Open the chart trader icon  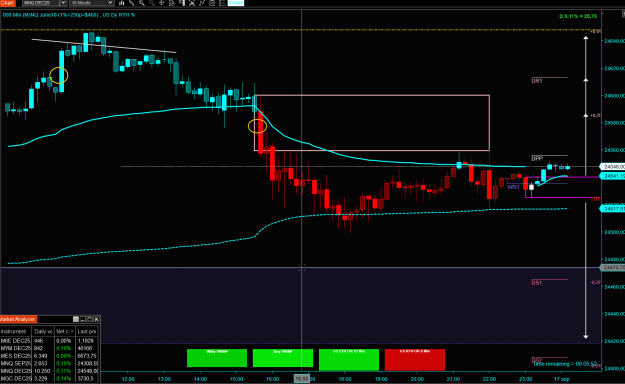182,3
